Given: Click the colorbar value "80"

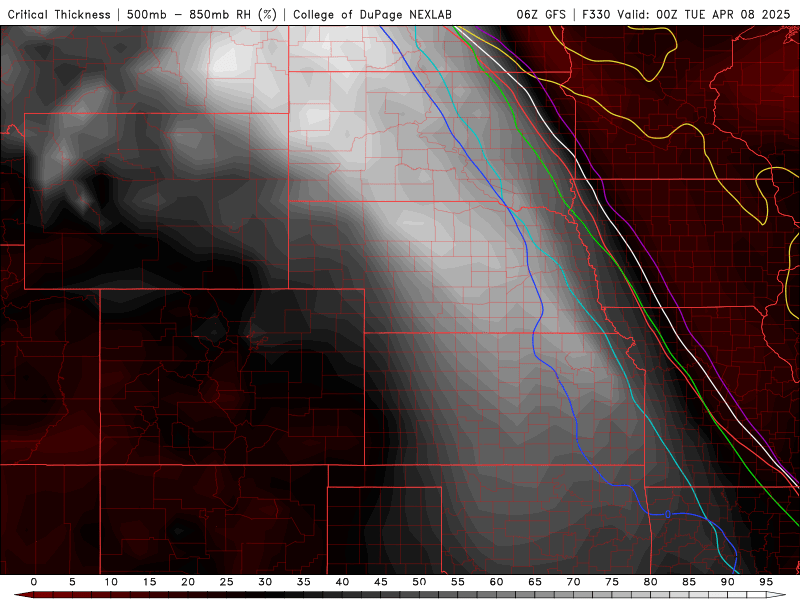Looking at the screenshot, I should coord(651,582).
